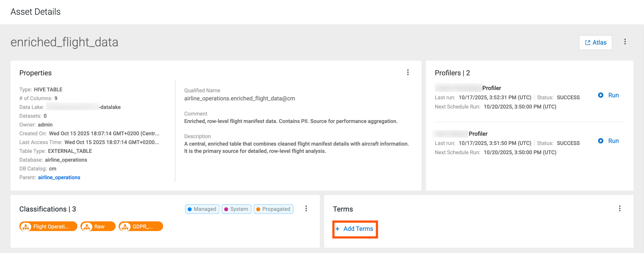Open the Classifications panel kebab menu
This screenshot has height=253, width=644.
(306, 209)
